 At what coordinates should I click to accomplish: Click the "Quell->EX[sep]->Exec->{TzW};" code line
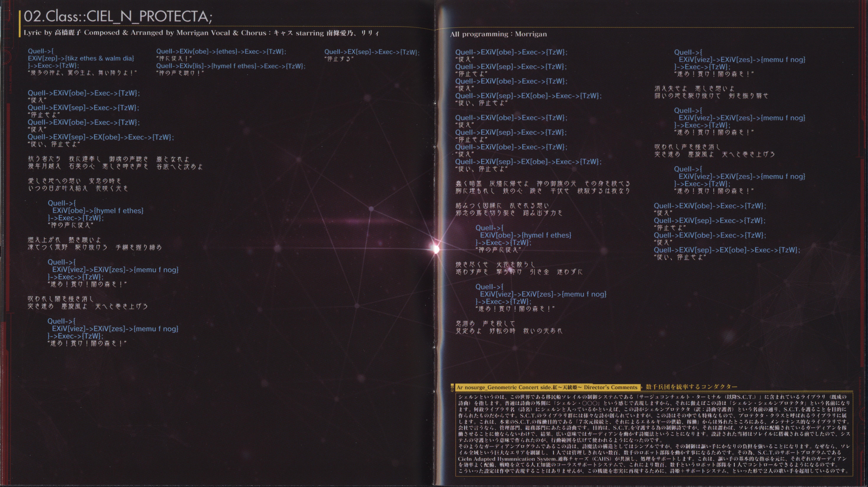click(372, 52)
